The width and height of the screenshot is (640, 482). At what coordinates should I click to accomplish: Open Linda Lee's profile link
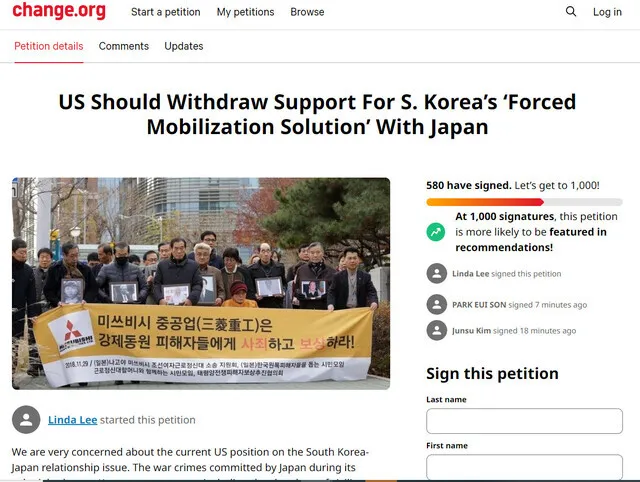coord(73,420)
